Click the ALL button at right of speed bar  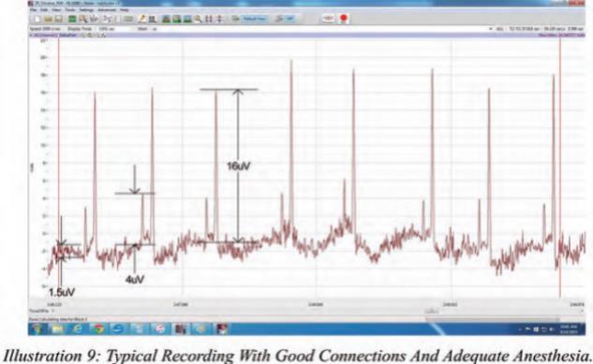499,29
